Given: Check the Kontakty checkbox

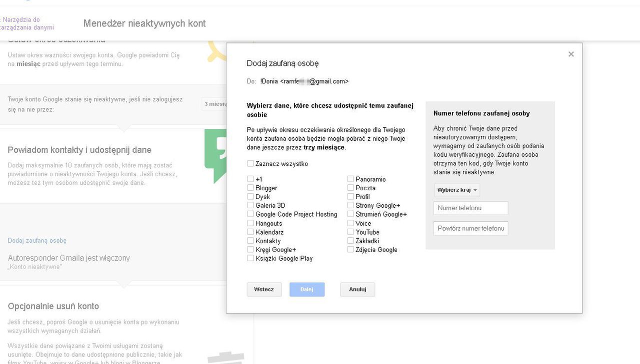Looking at the screenshot, I should (250, 241).
